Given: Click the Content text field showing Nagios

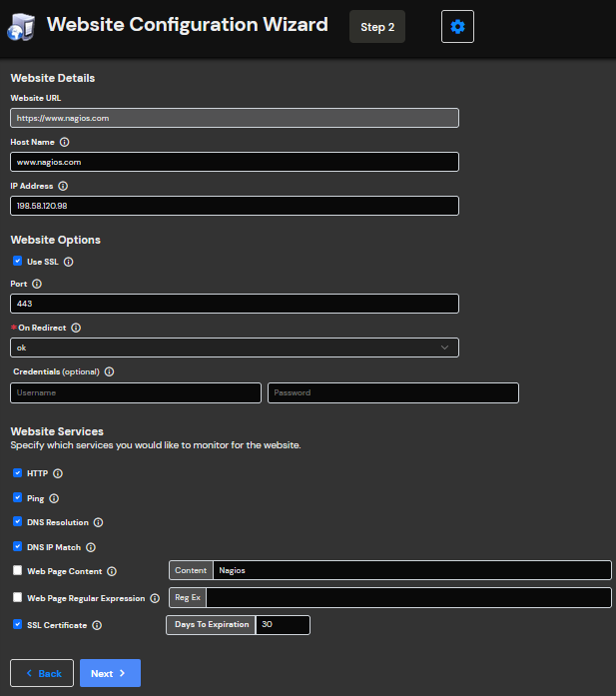Looking at the screenshot, I should click(x=412, y=570).
